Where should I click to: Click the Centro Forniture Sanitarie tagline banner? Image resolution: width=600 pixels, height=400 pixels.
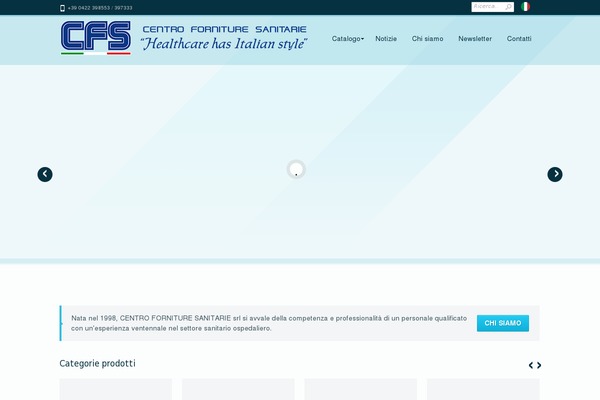pos(224,38)
